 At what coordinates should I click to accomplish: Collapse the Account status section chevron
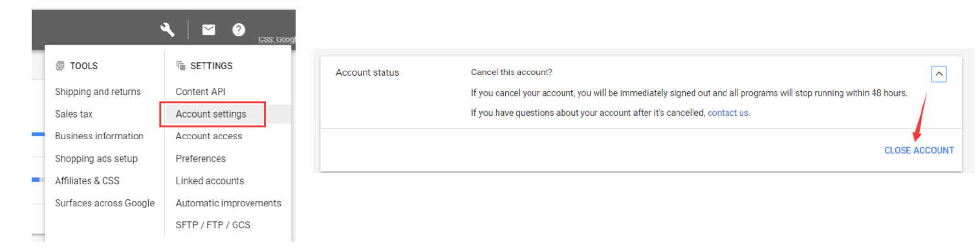coord(939,74)
